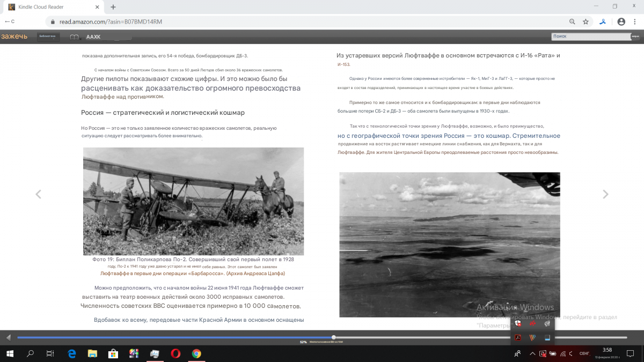
Task: Click the left arrow beside progress bar
Action: 8,337
